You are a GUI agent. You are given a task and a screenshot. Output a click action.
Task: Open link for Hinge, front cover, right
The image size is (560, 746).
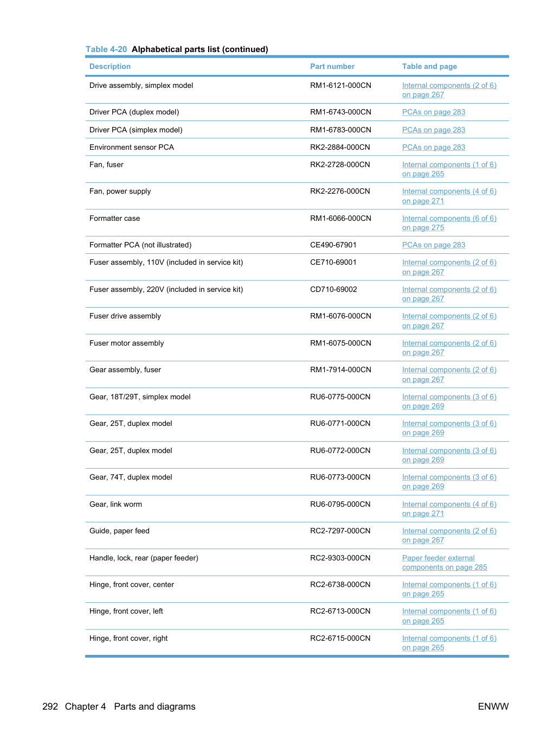[x=449, y=643]
